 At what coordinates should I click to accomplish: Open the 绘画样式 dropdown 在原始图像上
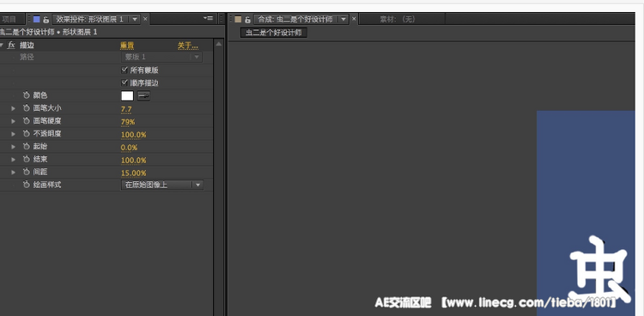[161, 185]
